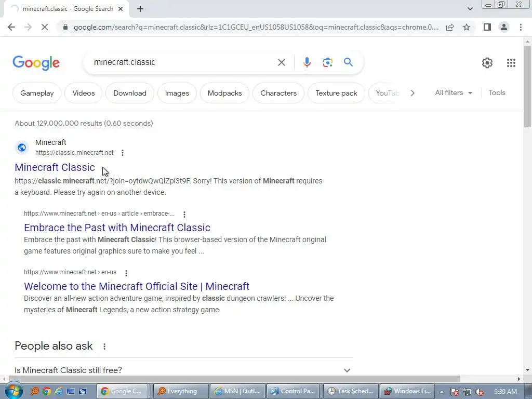Switch to Task Scheduler taskbar window
Screen dimensions: 532x399
350,391
